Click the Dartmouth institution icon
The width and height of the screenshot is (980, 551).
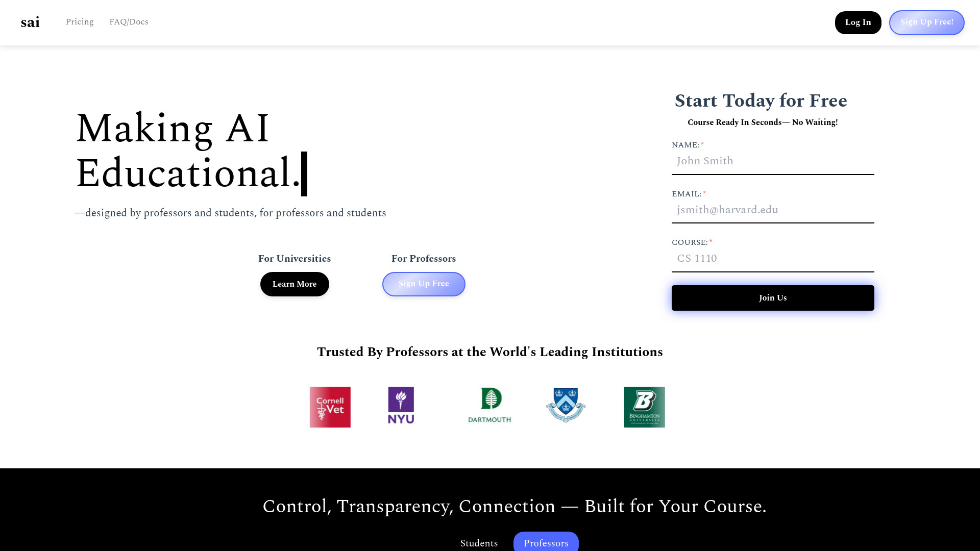coord(489,405)
